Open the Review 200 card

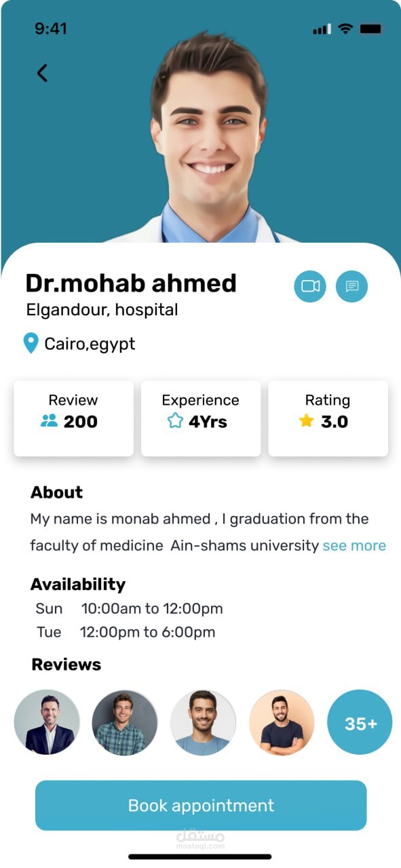coord(73,418)
